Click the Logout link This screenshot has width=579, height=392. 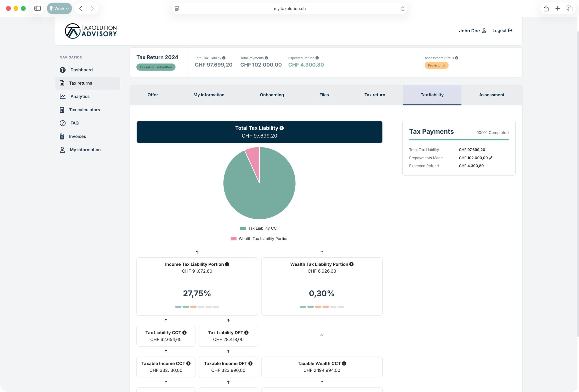(502, 30)
